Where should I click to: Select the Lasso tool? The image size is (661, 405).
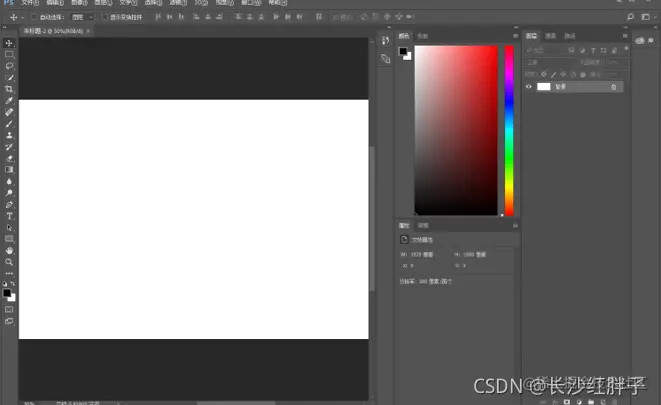point(9,66)
